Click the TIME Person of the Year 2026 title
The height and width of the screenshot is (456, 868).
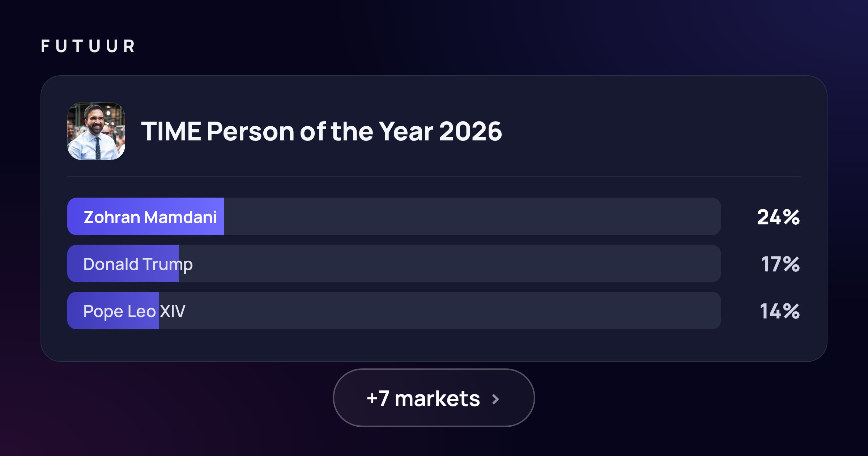[322, 131]
